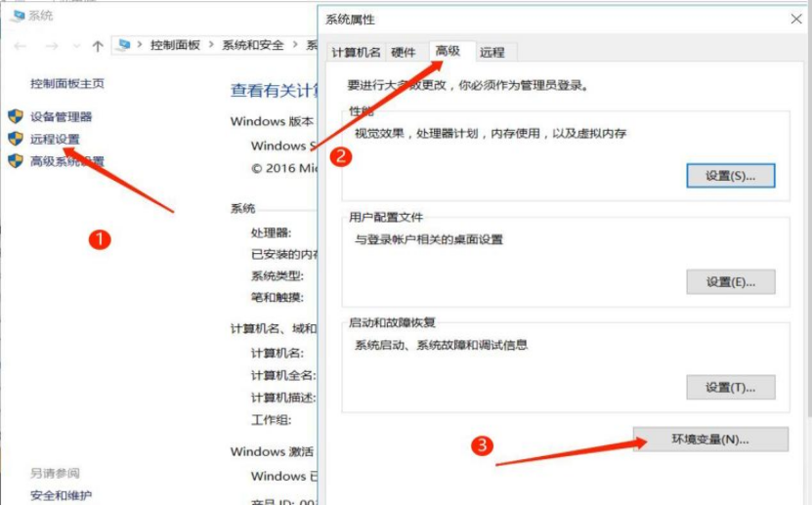Click computer icon in the address bar
This screenshot has height=506, width=812.
click(x=124, y=45)
